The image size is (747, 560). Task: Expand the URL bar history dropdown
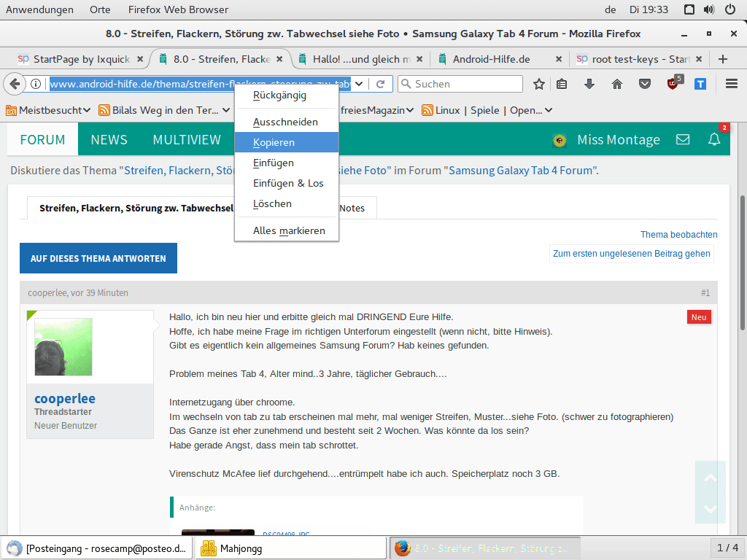click(x=359, y=84)
